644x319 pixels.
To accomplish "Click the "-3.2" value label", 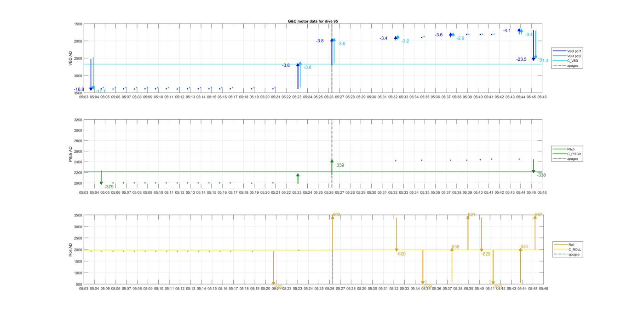I will (405, 41).
